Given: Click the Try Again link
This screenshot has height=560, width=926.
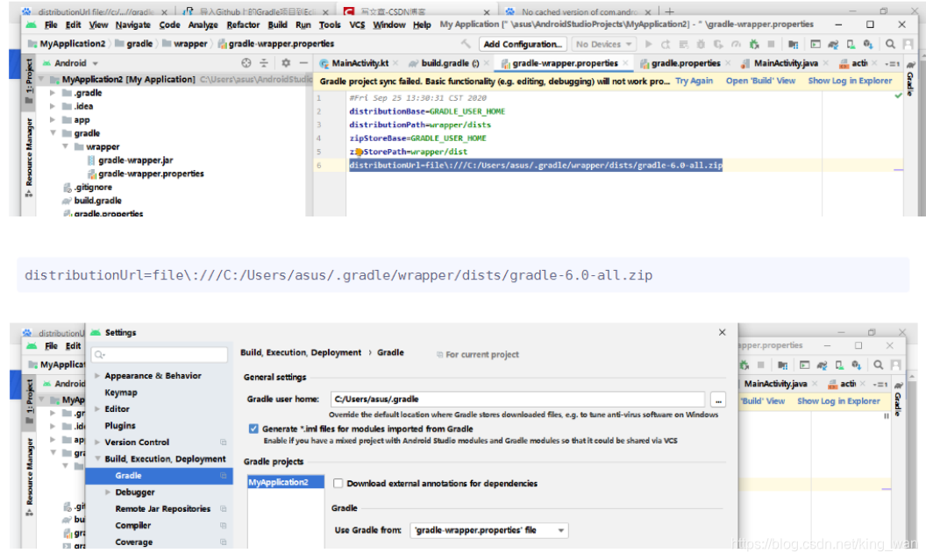Looking at the screenshot, I should (x=694, y=81).
